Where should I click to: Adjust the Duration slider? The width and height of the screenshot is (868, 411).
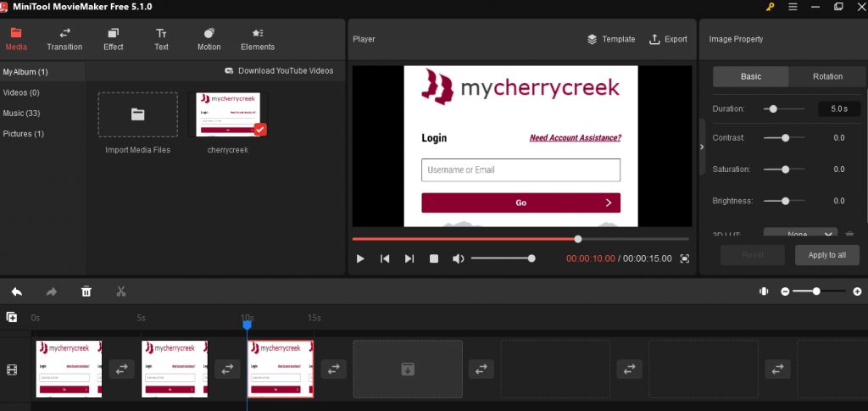pos(784,109)
